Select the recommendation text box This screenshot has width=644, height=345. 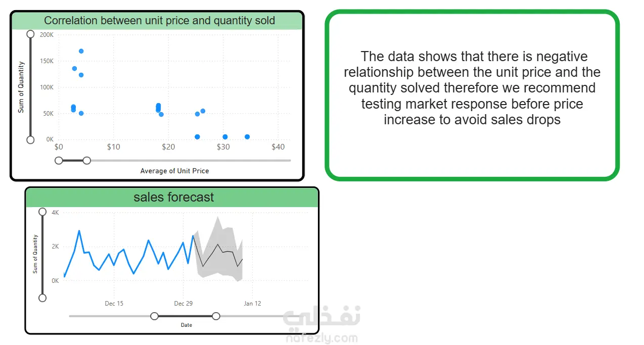coord(472,95)
